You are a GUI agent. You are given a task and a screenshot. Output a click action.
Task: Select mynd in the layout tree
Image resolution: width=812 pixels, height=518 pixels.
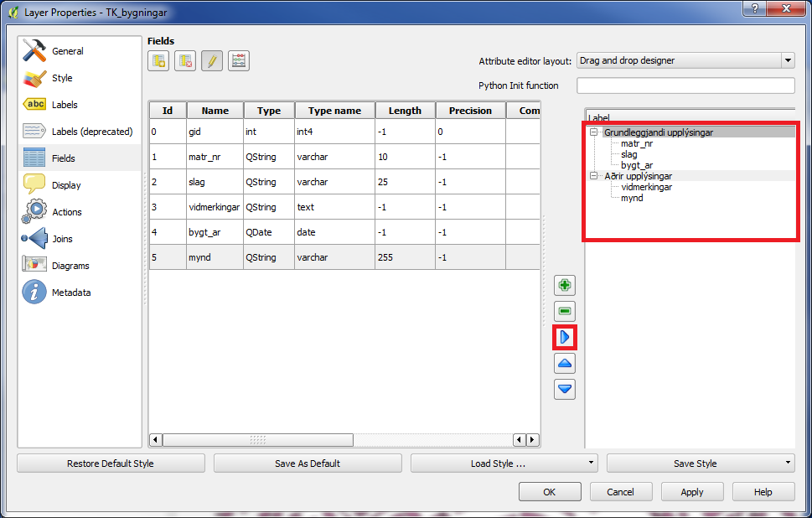pyautogui.click(x=632, y=198)
